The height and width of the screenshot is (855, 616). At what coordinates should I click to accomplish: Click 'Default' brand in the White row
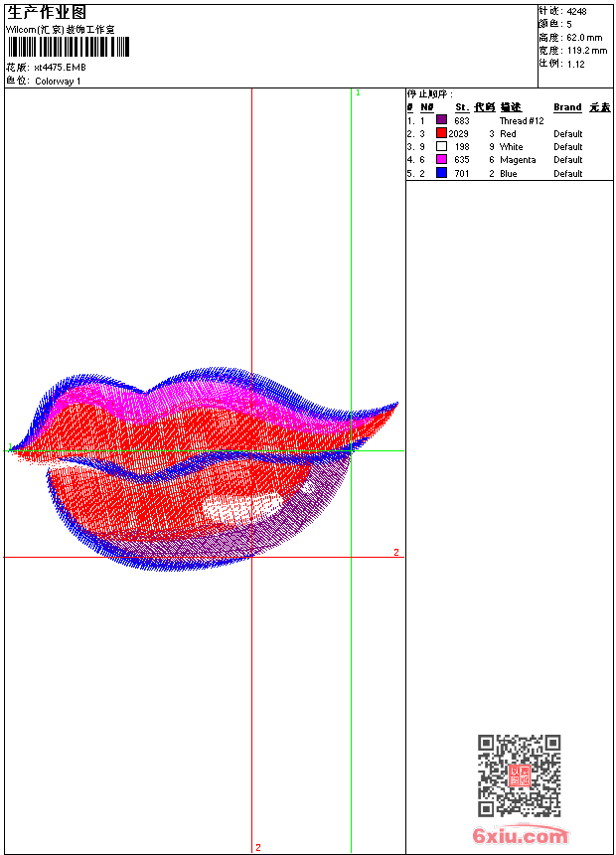pyautogui.click(x=568, y=147)
